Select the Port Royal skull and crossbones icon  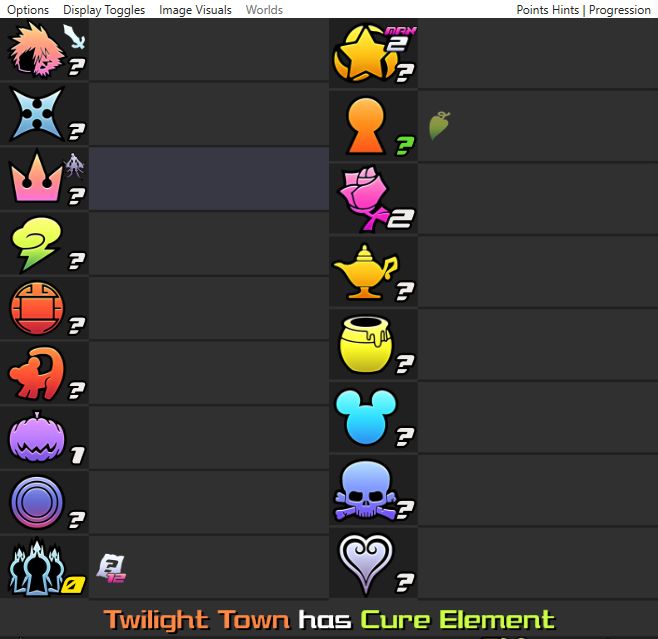pyautogui.click(x=365, y=490)
